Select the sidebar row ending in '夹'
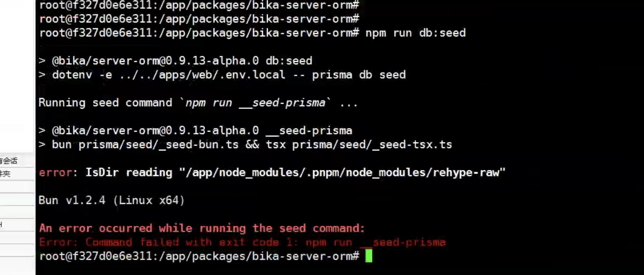The image size is (644, 275). click(x=17, y=174)
